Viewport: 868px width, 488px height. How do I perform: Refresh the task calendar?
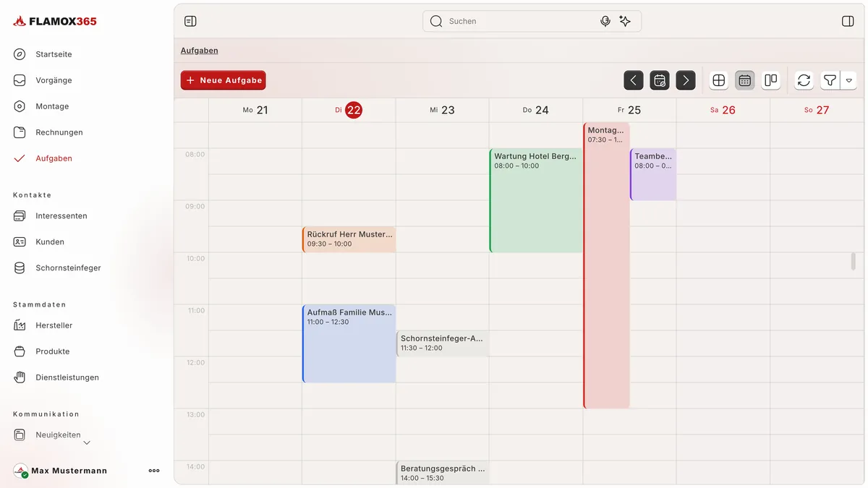click(804, 80)
